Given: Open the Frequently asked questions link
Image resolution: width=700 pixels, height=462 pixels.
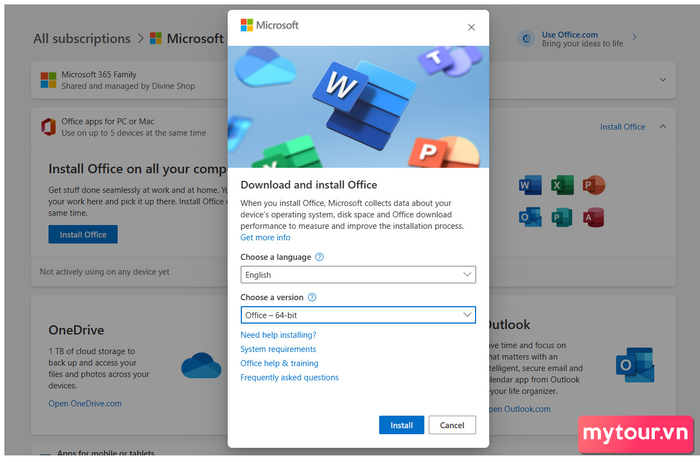Looking at the screenshot, I should [289, 378].
